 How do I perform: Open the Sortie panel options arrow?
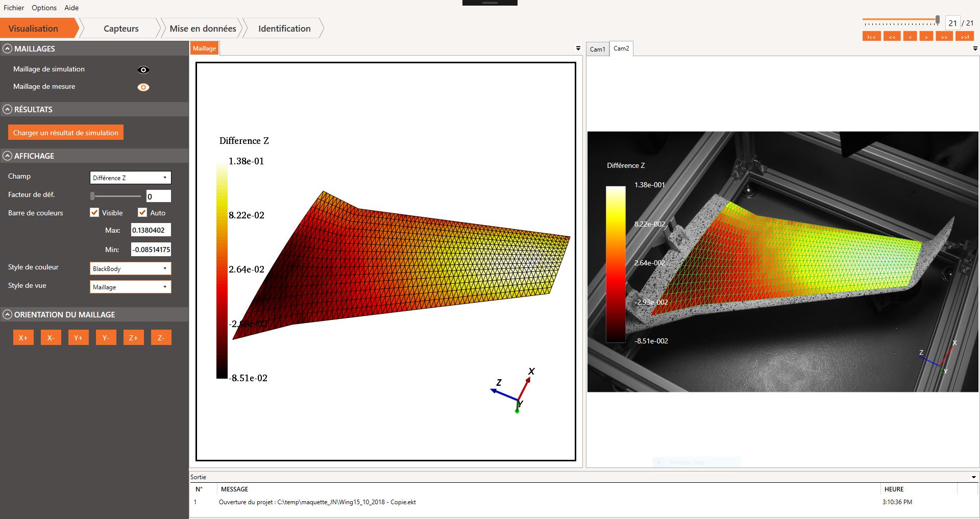(974, 477)
